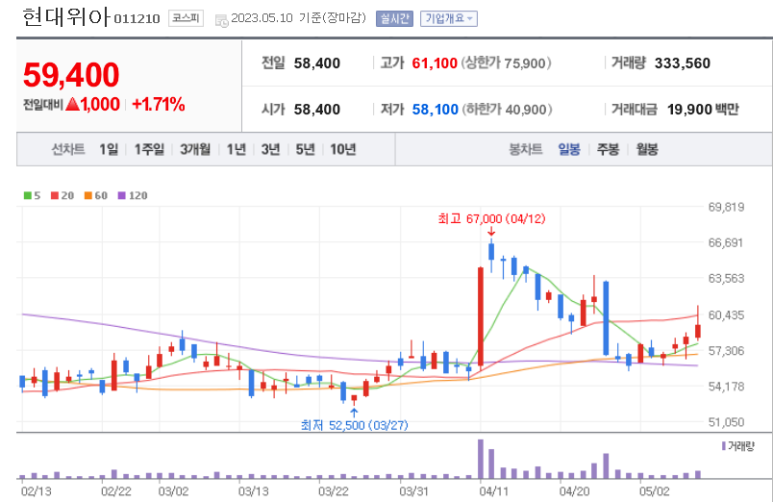Click the 고가 value 61,100
The width and height of the screenshot is (773, 502).
point(435,63)
